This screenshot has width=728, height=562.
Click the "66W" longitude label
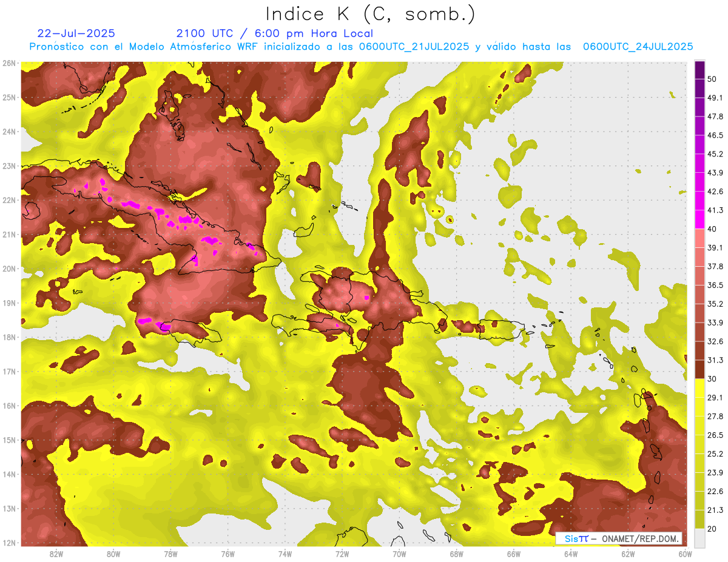pyautogui.click(x=513, y=554)
